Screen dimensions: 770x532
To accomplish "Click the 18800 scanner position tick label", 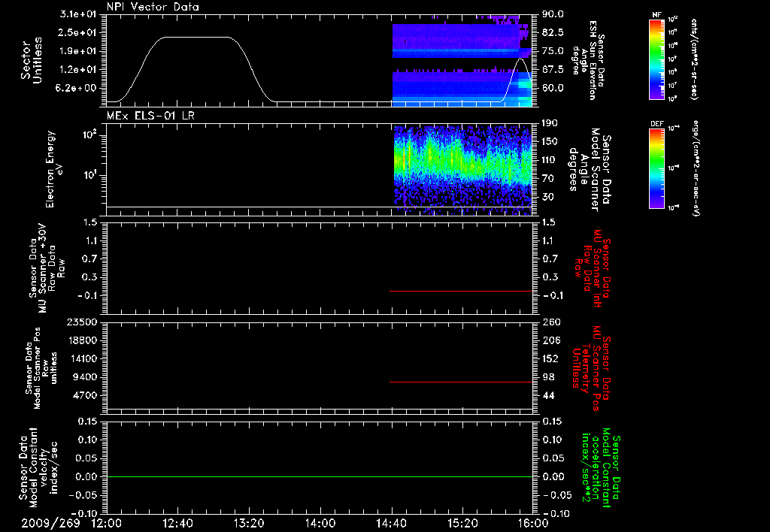I will coord(83,340).
